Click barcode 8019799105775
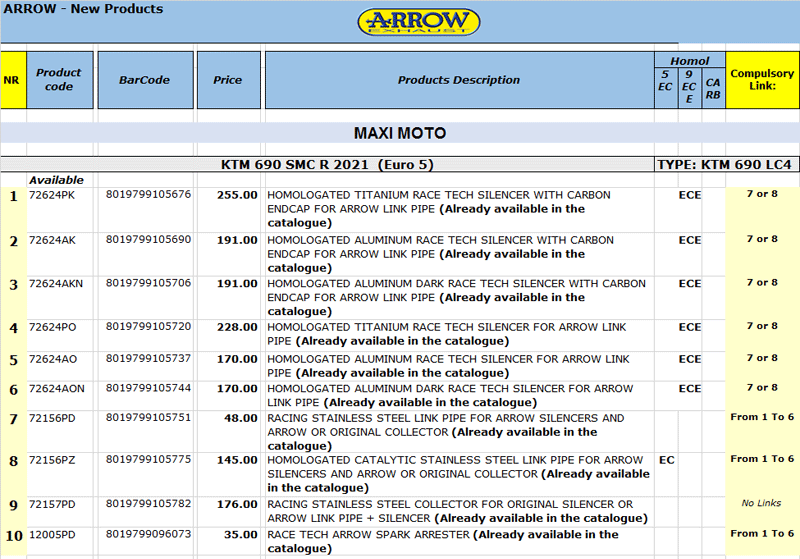Viewport: 800px width, 559px height. [148, 460]
